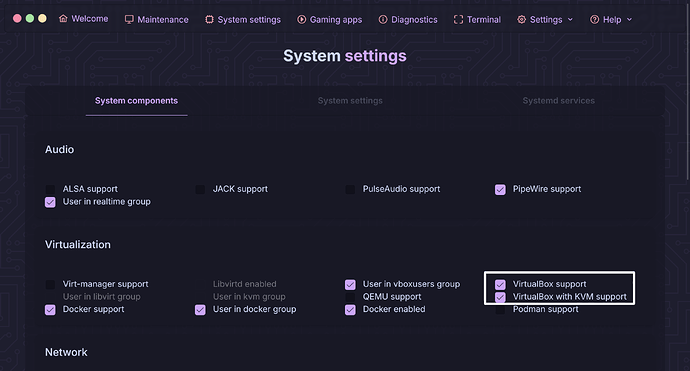Select the System components tab

tap(136, 101)
